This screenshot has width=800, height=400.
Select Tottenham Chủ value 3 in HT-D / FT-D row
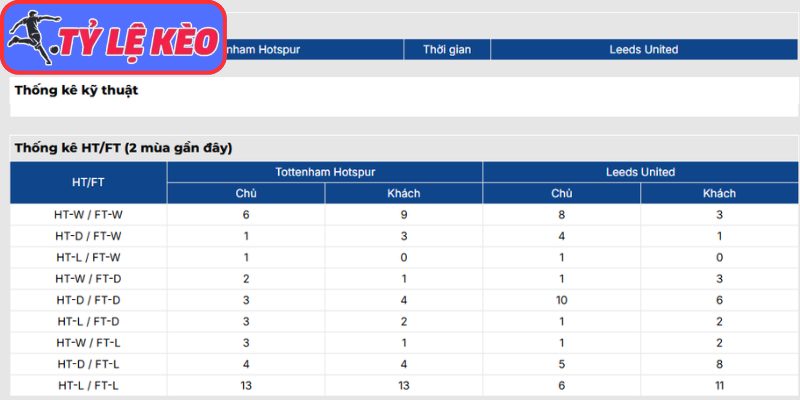pos(246,301)
